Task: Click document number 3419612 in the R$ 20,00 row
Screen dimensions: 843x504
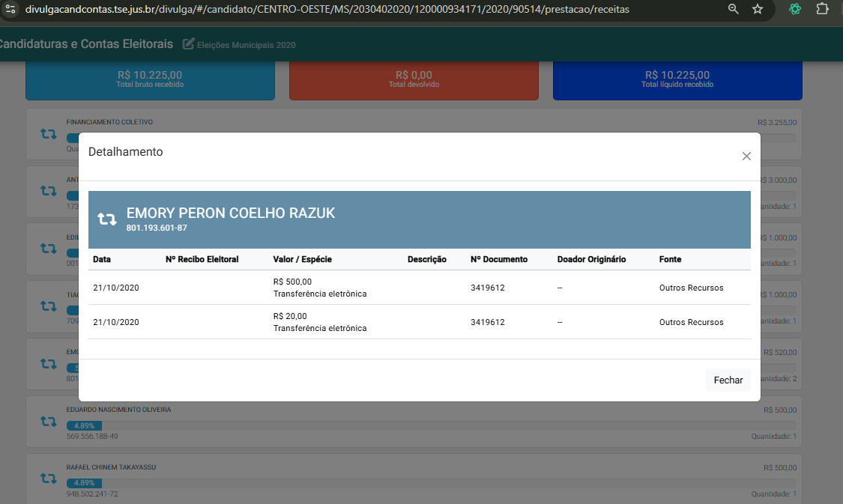Action: [x=488, y=322]
